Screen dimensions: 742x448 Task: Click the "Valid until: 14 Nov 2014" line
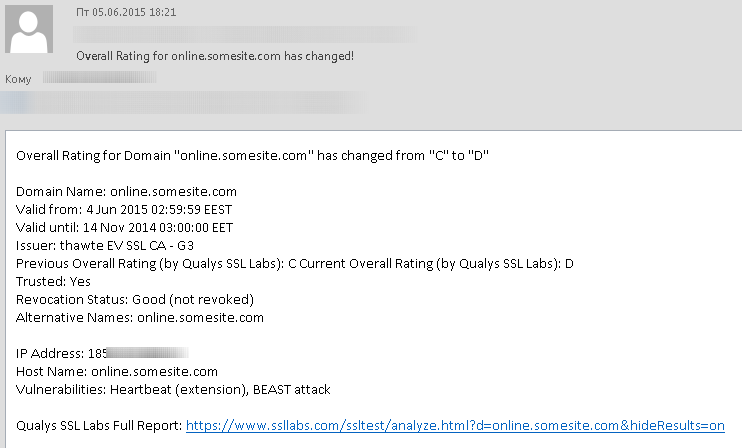(x=124, y=227)
